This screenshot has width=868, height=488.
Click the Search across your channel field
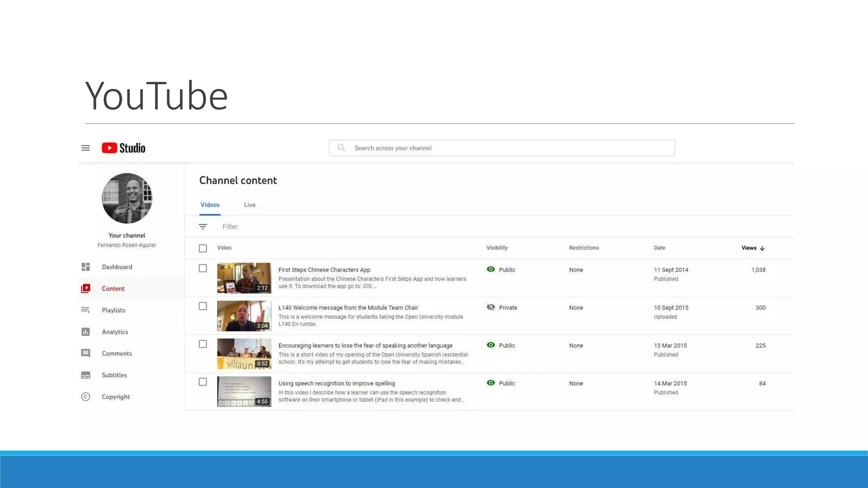(502, 148)
